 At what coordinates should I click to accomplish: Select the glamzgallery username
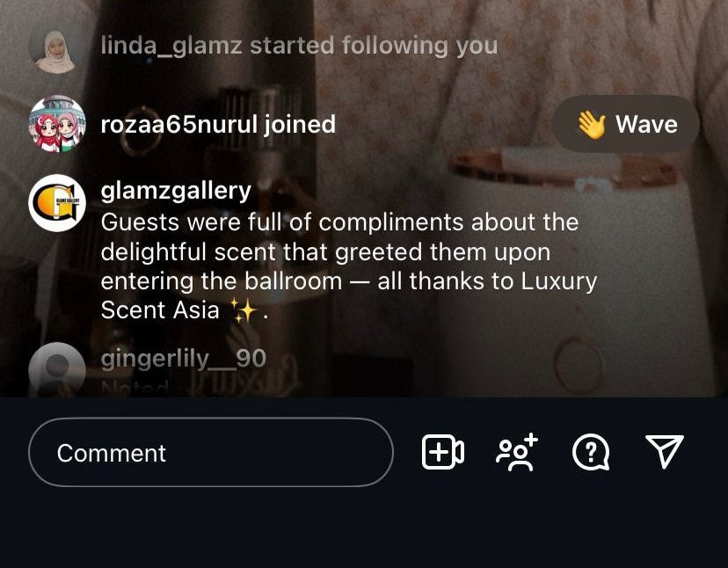176,191
